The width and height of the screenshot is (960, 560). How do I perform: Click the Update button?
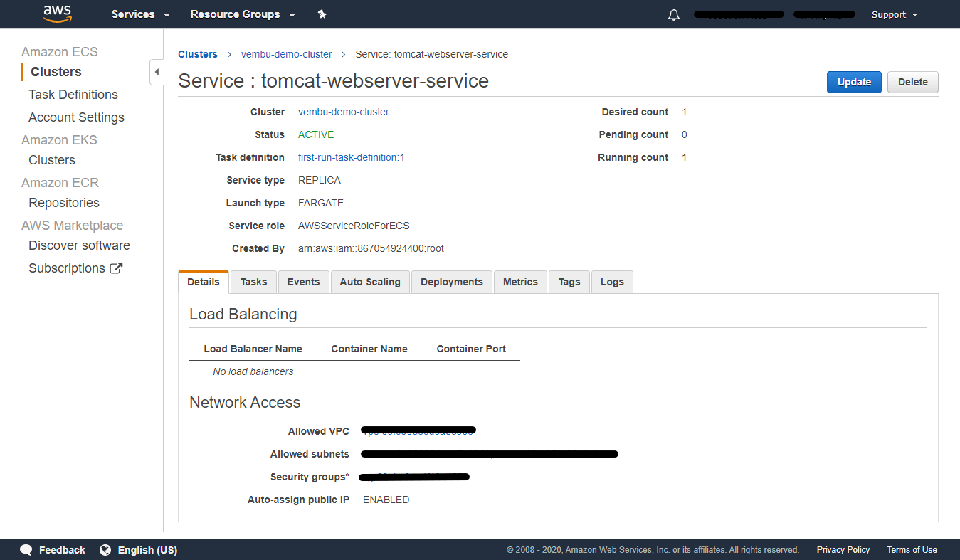pyautogui.click(x=854, y=82)
